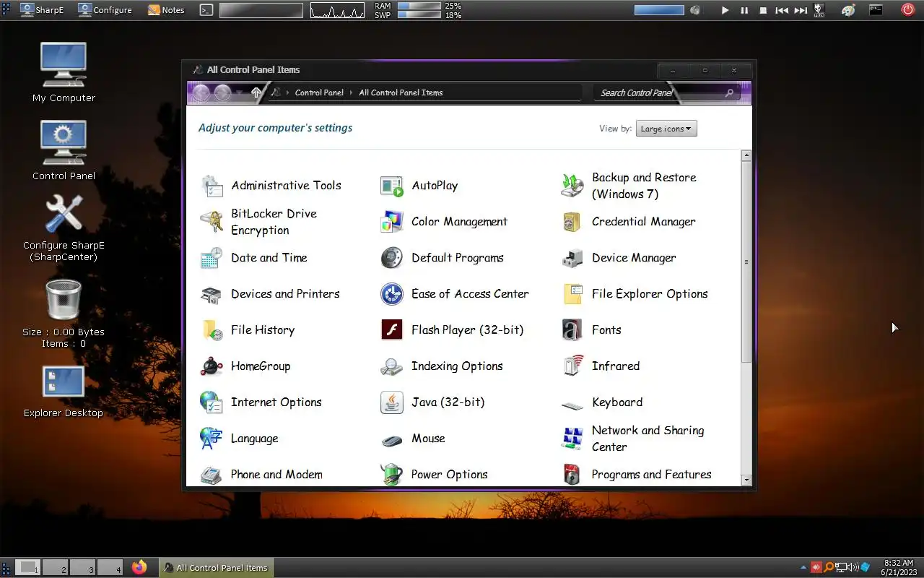The height and width of the screenshot is (578, 924).
Task: Open the SharpE menu in top bar
Action: (43, 10)
